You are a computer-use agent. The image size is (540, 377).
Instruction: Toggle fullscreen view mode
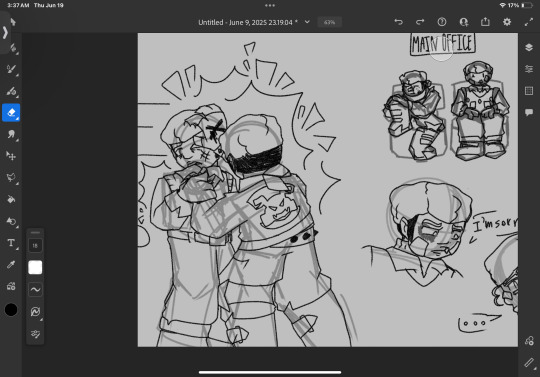(x=529, y=22)
